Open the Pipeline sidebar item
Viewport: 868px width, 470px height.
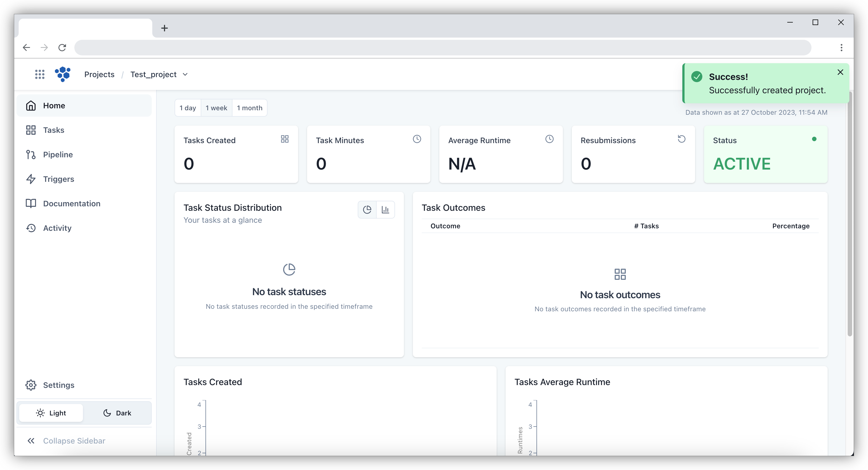58,155
